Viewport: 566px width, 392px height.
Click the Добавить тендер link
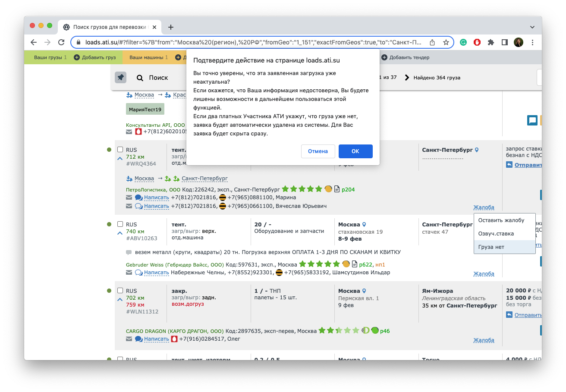[409, 57]
